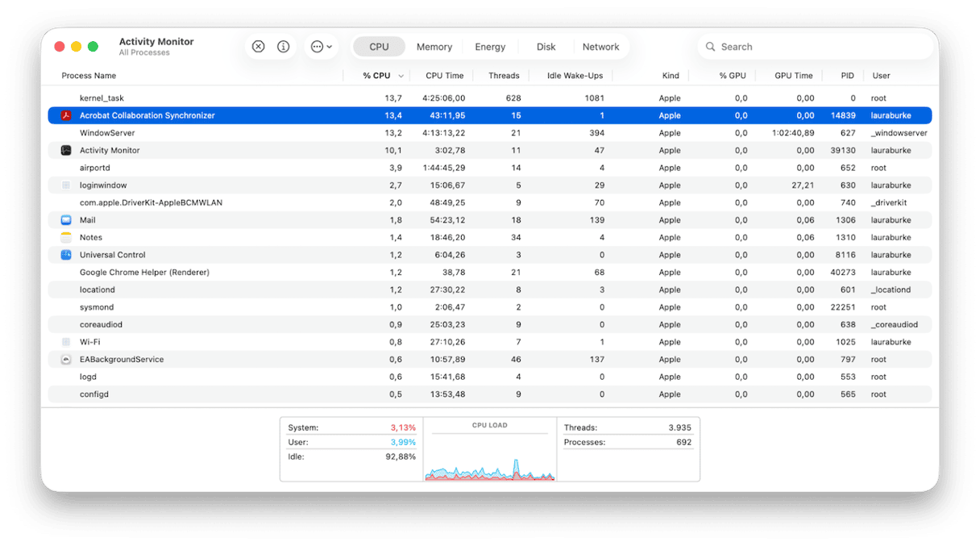Click the CPU LOAD graph
This screenshot has width=980, height=546.
(x=490, y=456)
